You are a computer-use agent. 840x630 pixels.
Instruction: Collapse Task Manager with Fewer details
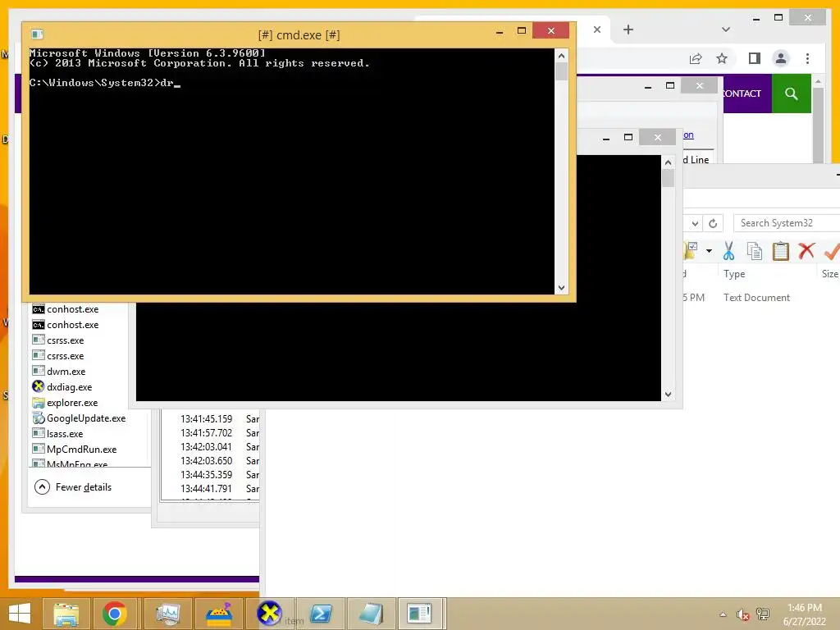73,487
